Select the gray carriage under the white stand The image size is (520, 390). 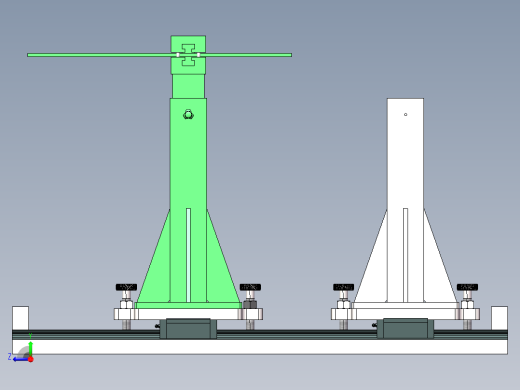(x=405, y=329)
